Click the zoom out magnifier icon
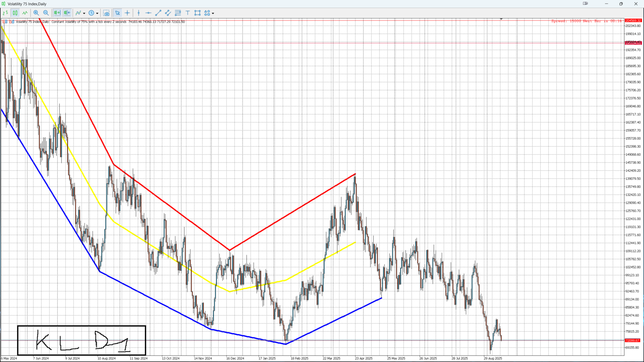 coord(46,13)
